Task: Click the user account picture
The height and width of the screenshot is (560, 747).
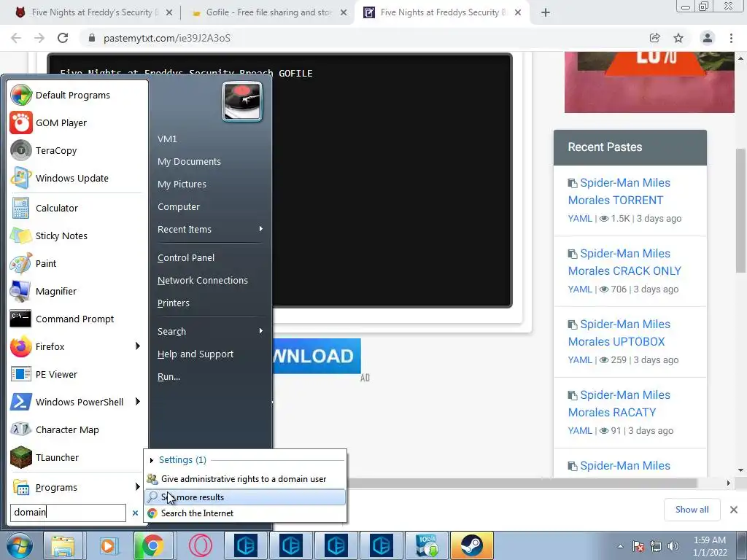Action: 242,101
